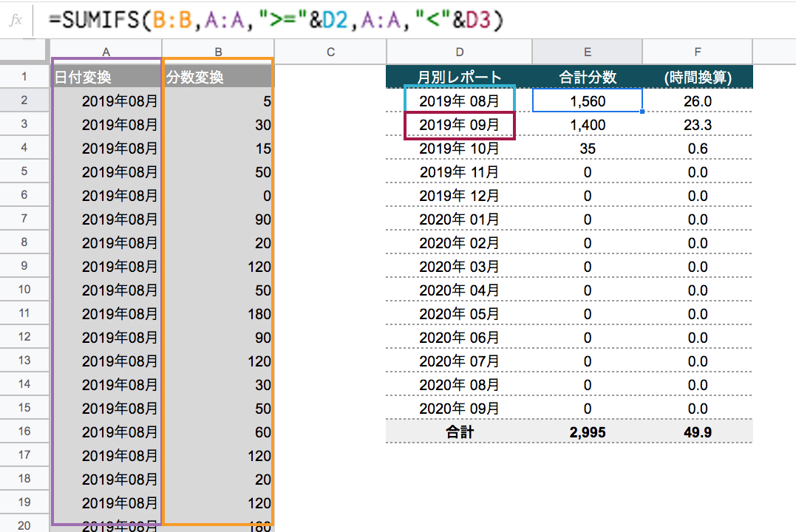Viewport: 796px width, 532px height.
Task: Click the (時間換算) header cell
Action: [x=698, y=77]
